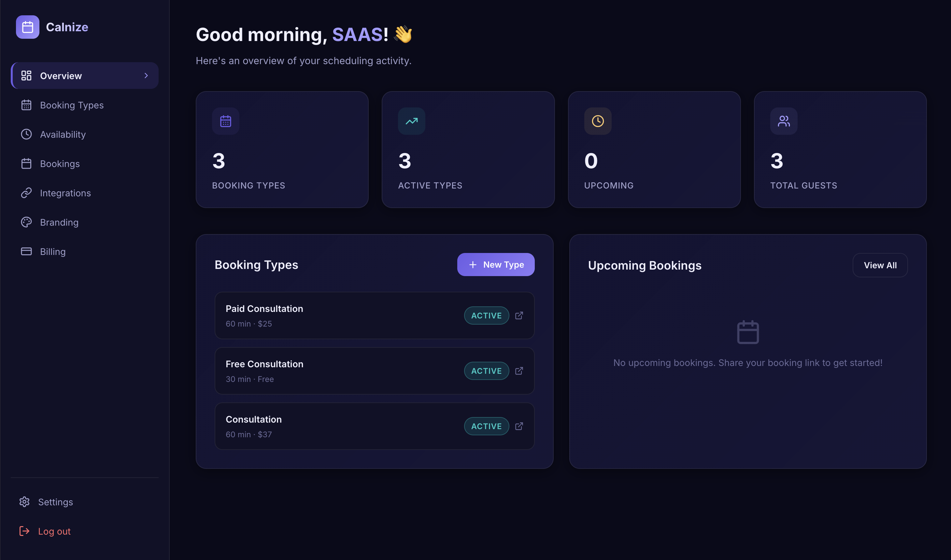The width and height of the screenshot is (951, 560).
Task: Click the New Type button
Action: [496, 264]
